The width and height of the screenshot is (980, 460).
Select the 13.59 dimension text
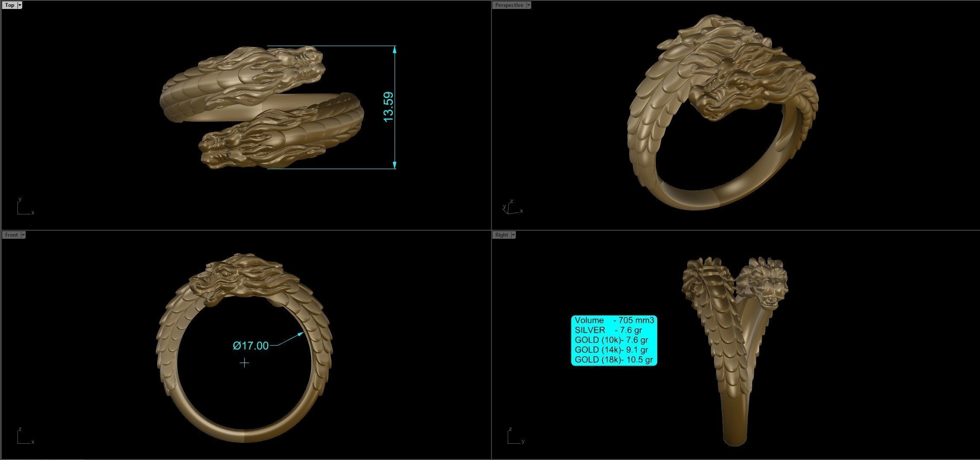pos(388,107)
